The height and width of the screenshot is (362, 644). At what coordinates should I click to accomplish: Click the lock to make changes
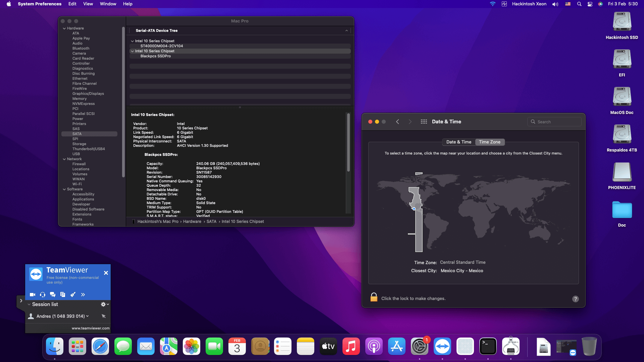[374, 297]
